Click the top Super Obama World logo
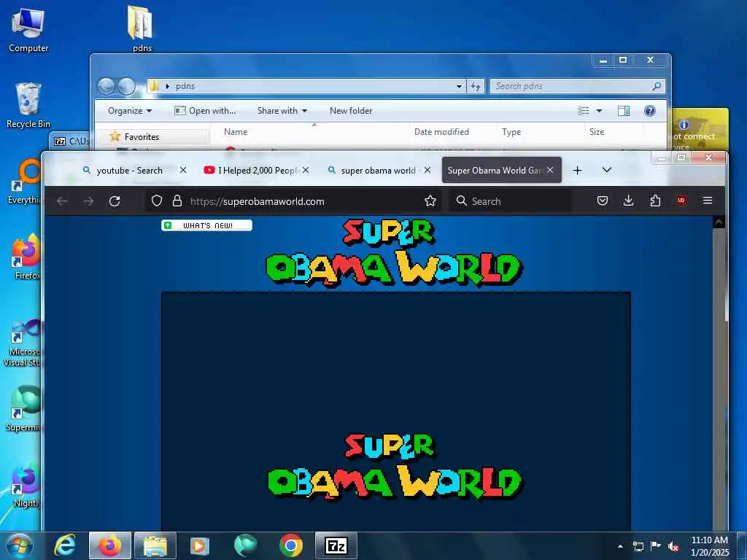This screenshot has width=747, height=560. tap(394, 252)
